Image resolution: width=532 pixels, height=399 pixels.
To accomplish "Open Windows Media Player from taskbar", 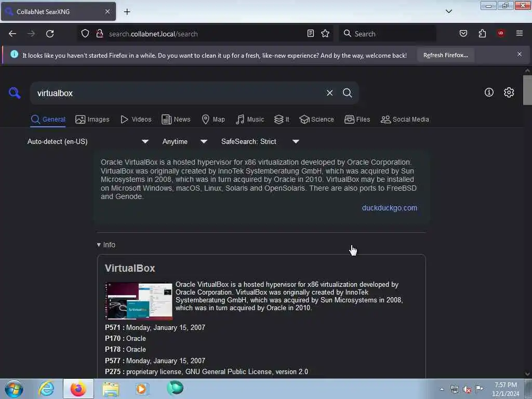I will [x=142, y=389].
